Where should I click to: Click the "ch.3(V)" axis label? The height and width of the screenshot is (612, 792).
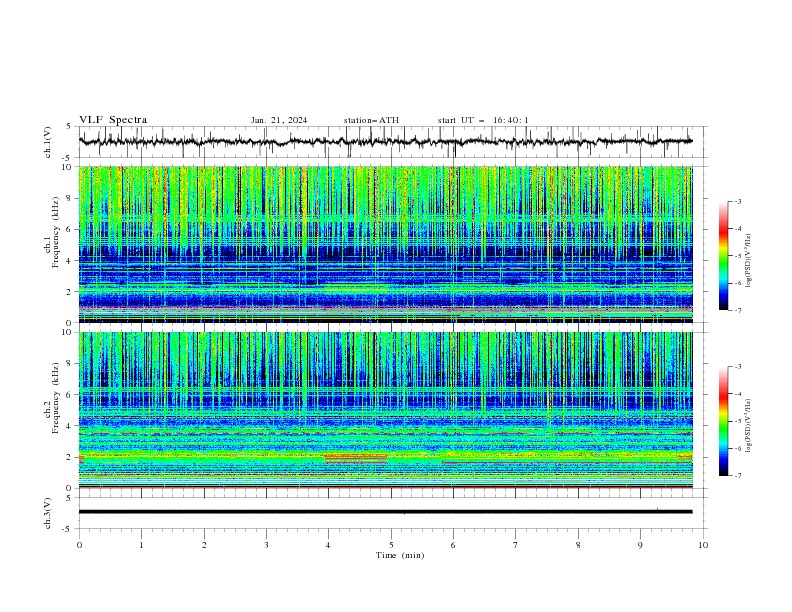pos(48,513)
